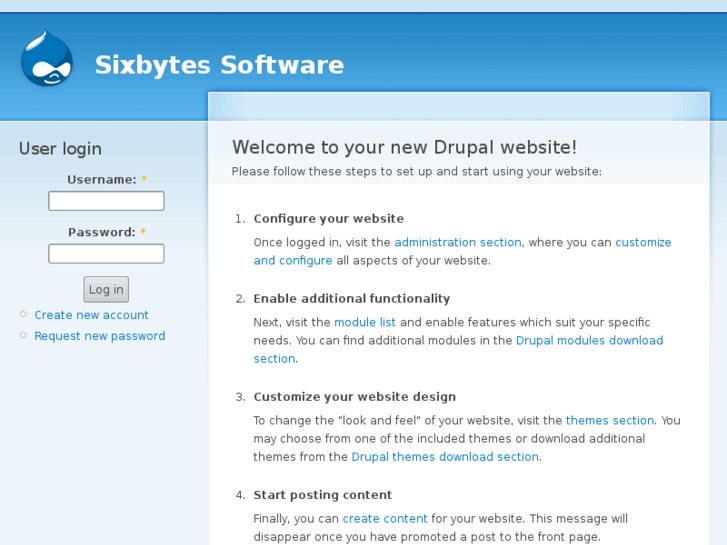This screenshot has height=545, width=727.
Task: Open the themes section link
Action: pos(610,420)
